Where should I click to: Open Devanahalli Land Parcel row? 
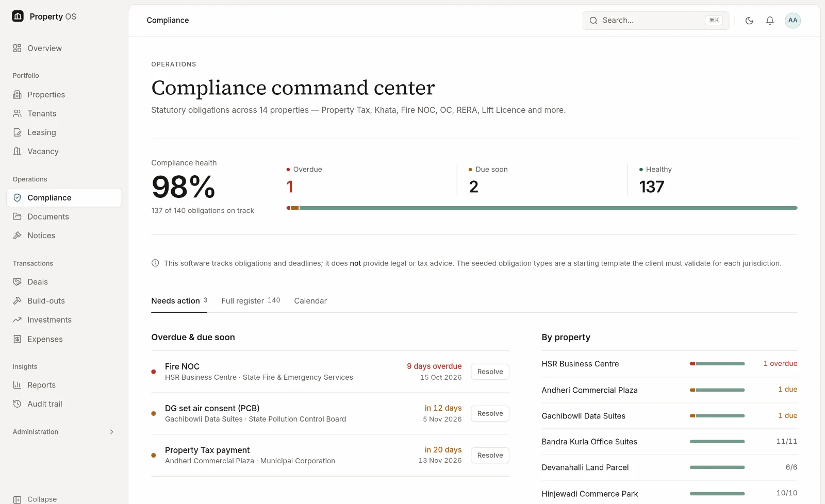click(x=669, y=467)
